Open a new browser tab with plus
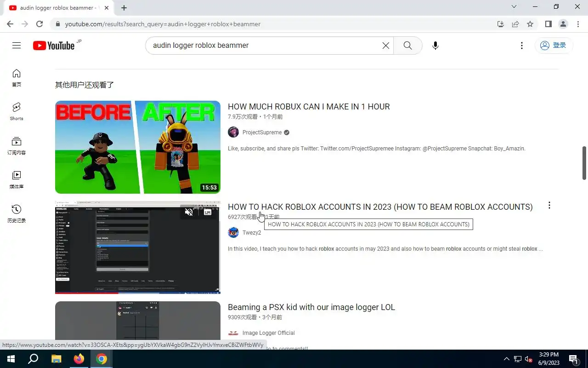 124,8
